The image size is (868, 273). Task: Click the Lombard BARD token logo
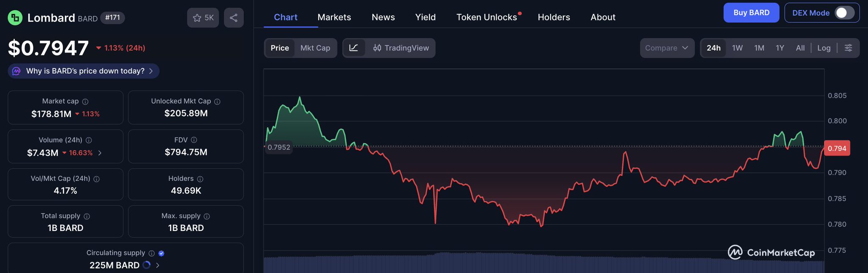(15, 18)
